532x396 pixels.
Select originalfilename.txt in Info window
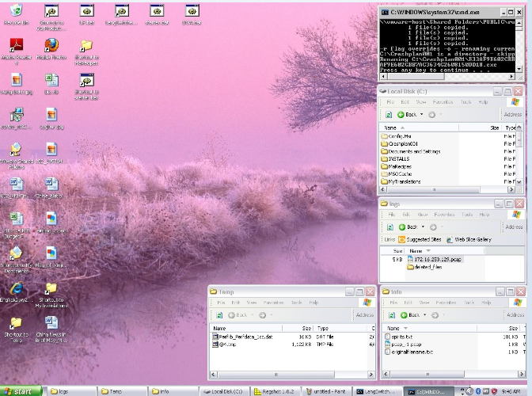click(408, 352)
